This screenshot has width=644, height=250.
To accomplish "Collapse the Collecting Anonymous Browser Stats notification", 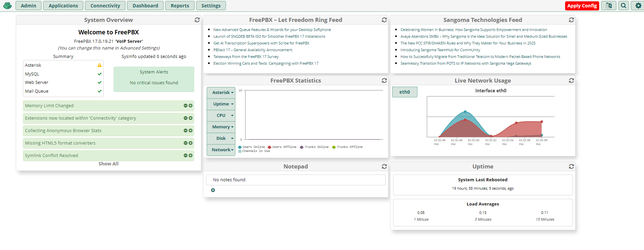I will (185, 131).
